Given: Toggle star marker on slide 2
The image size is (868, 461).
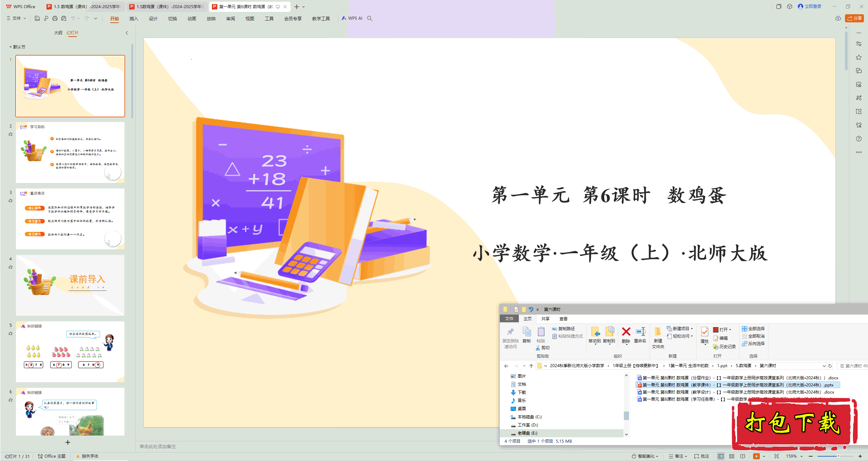Looking at the screenshot, I should coord(11,134).
